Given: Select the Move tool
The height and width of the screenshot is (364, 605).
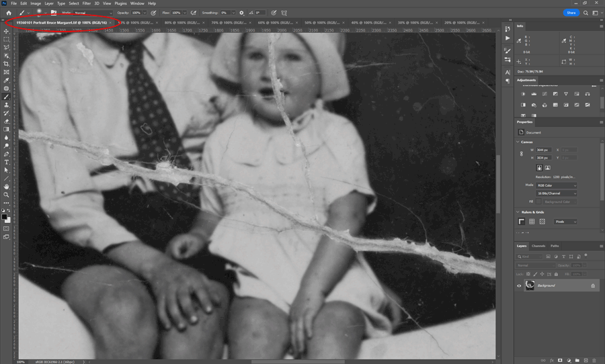Looking at the screenshot, I should [x=7, y=32].
